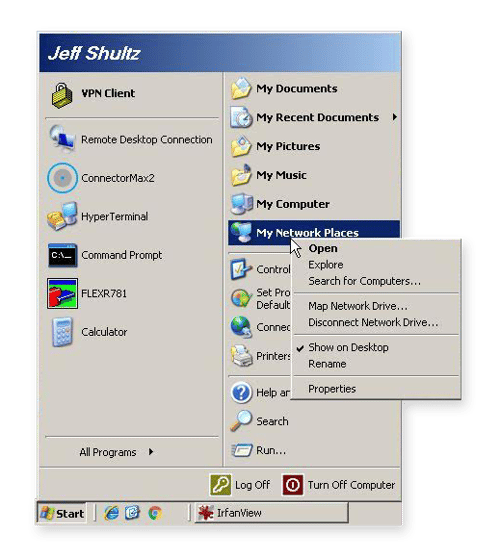Click the Set Program Defaults icon
Screen dimensions: 500x558
coord(241,298)
